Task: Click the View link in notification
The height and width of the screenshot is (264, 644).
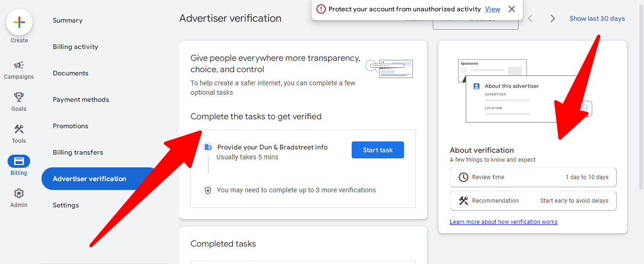Action: coord(493,9)
